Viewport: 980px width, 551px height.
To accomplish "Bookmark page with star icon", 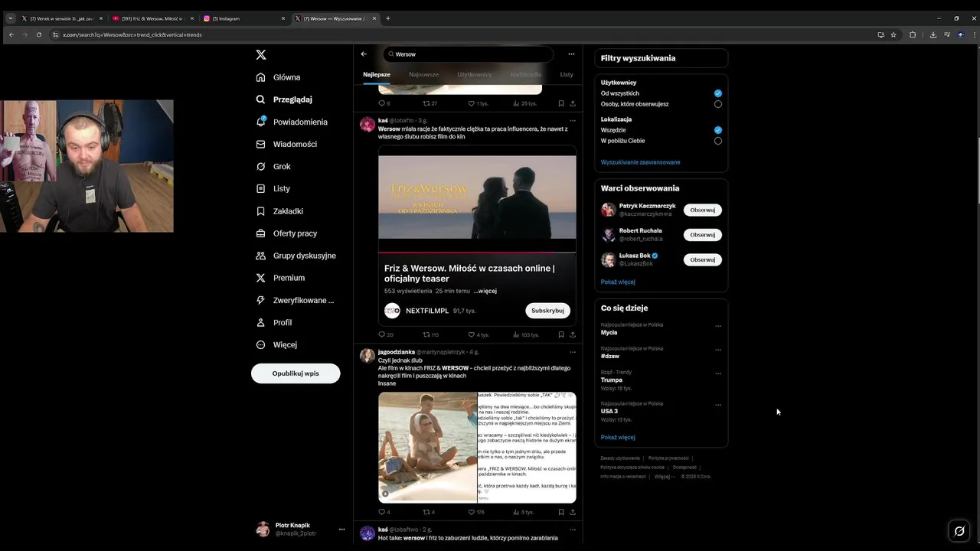I will click(x=893, y=34).
